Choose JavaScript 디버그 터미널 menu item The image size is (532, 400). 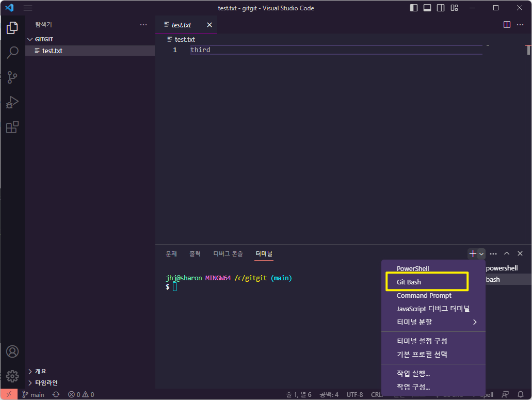click(x=433, y=309)
